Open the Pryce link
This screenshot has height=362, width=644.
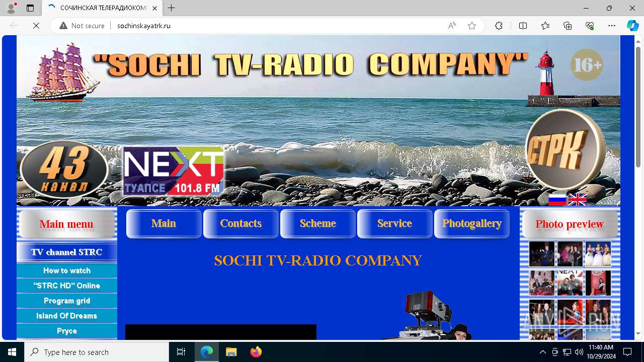click(67, 331)
